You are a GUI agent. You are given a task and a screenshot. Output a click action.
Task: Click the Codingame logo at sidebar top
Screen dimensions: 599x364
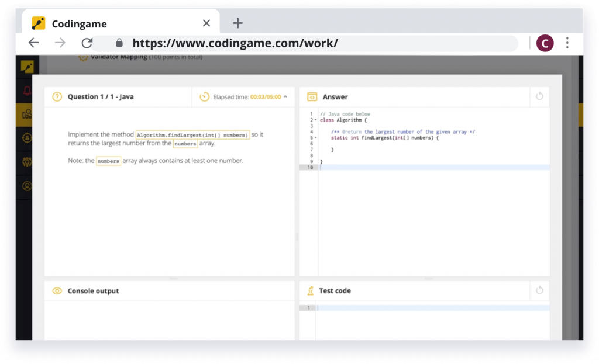(x=26, y=66)
